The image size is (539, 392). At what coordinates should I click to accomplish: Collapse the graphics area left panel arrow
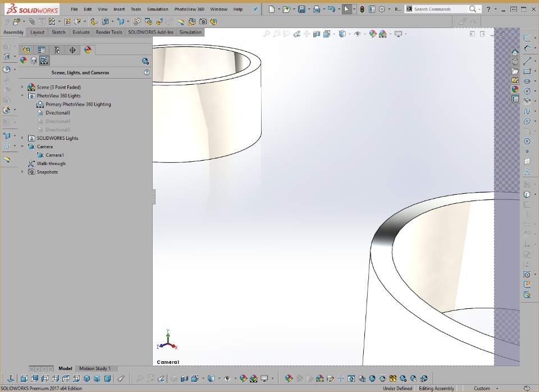(154, 197)
